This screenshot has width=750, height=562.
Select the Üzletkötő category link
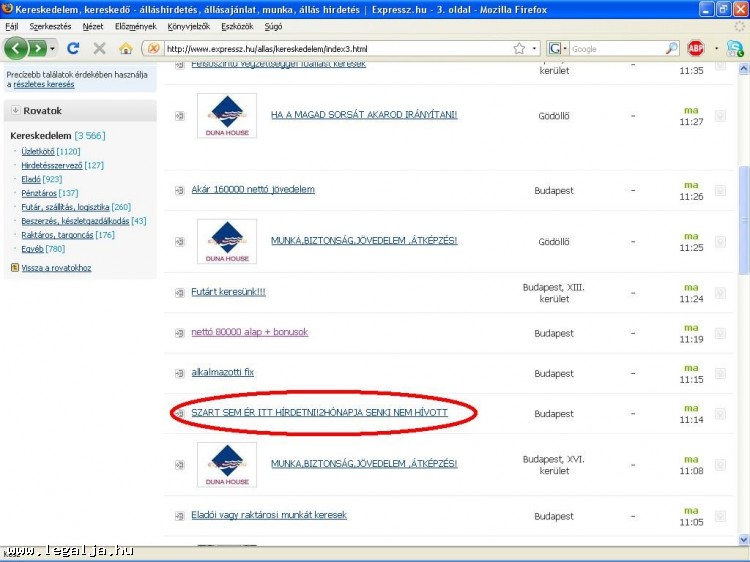coord(37,151)
